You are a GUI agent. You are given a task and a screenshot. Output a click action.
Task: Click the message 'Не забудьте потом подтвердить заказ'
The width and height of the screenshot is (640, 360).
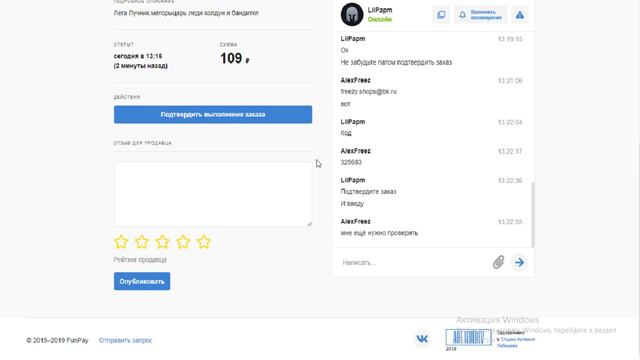pyautogui.click(x=396, y=62)
